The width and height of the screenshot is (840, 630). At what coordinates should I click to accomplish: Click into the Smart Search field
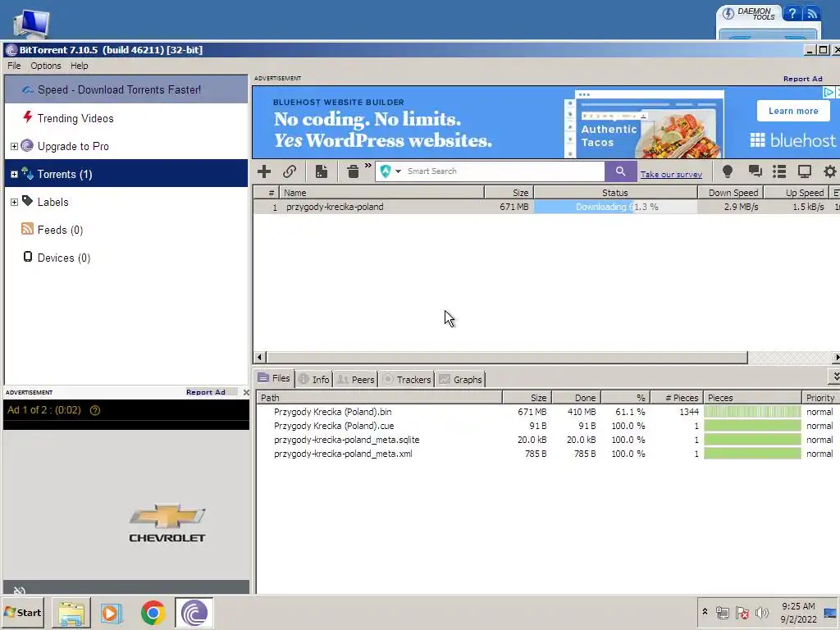[504, 171]
